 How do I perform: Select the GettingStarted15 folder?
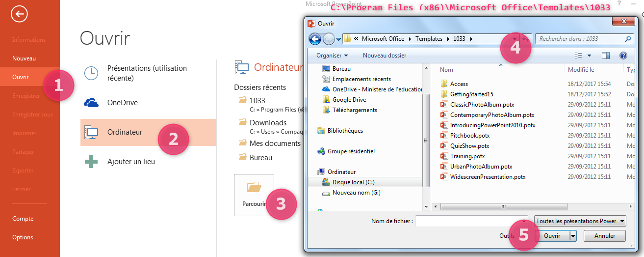471,94
